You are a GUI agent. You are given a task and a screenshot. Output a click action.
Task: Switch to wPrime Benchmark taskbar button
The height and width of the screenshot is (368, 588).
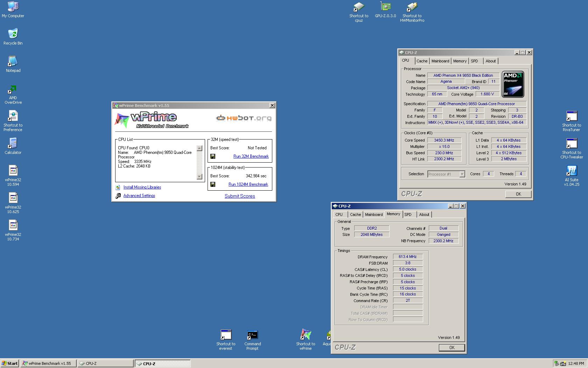click(48, 363)
